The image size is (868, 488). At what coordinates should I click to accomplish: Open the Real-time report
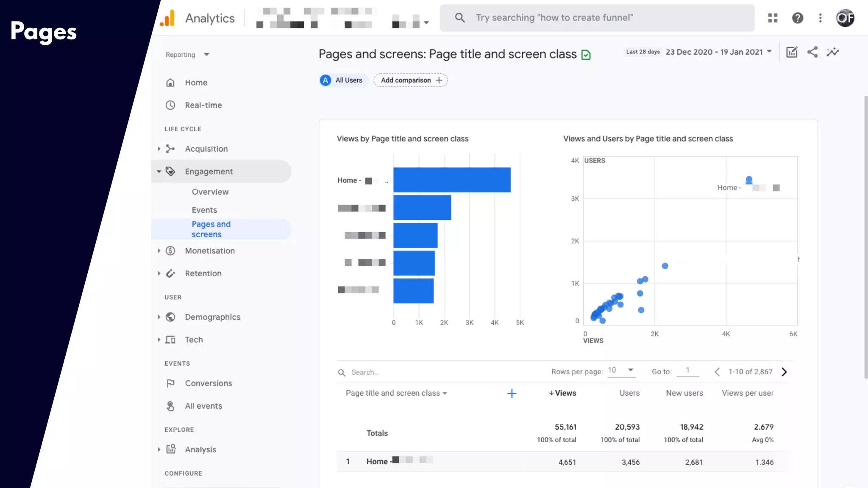[x=203, y=105]
